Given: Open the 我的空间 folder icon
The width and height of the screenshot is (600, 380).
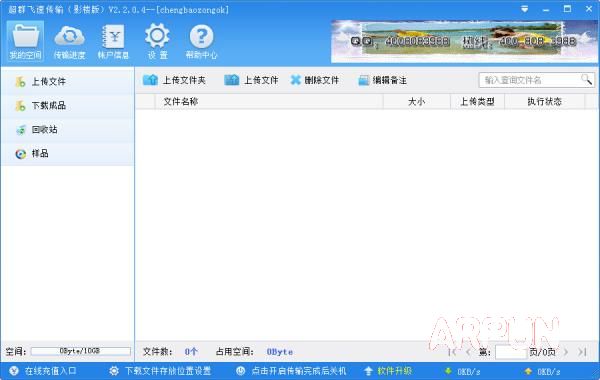Looking at the screenshot, I should tap(25, 41).
